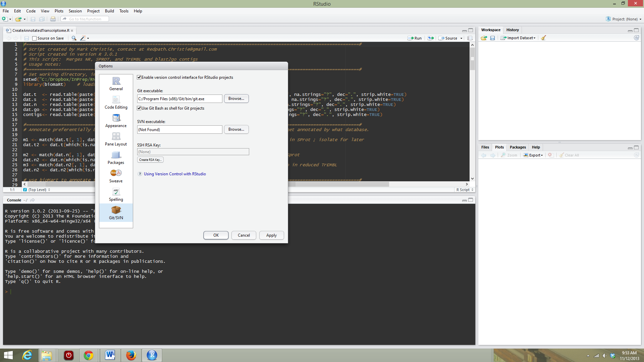644x362 pixels.
Task: Close the CreateAnnotatedTranscriptome.R tab
Action: tap(72, 31)
